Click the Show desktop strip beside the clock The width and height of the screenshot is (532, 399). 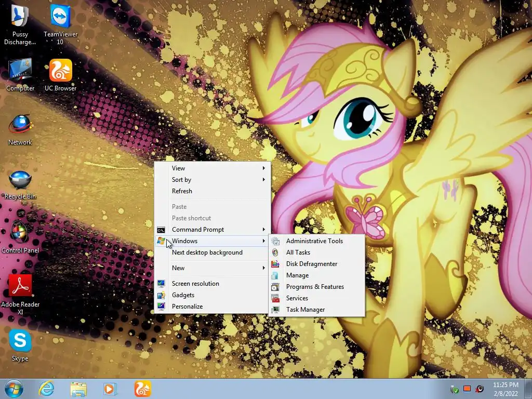point(528,389)
